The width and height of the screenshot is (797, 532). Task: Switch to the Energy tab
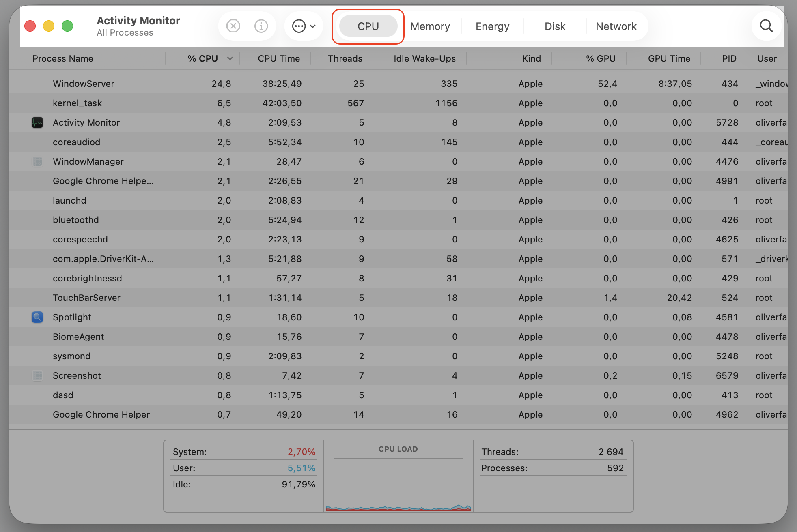[x=492, y=26]
